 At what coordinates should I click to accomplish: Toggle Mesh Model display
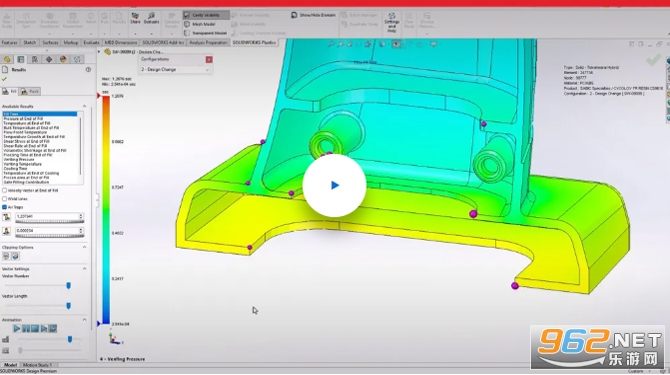tap(200, 24)
